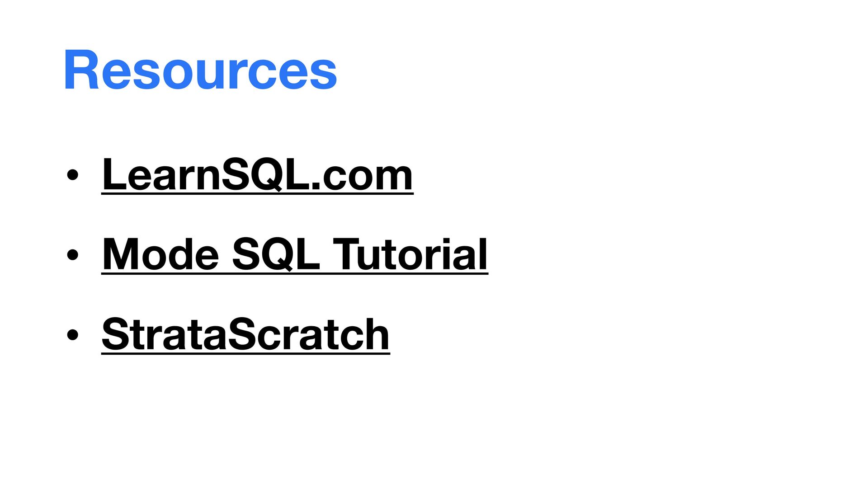Click the Resources slide title
The width and height of the screenshot is (868, 488).
(200, 70)
